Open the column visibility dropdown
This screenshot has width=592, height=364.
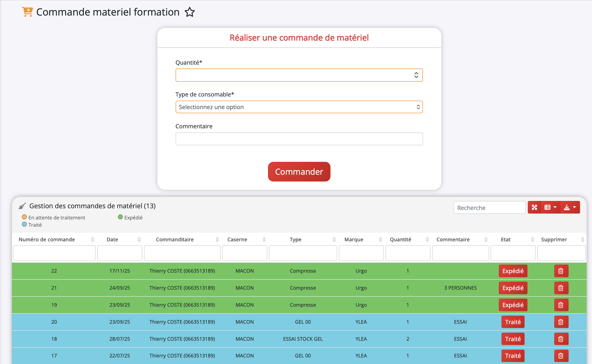pyautogui.click(x=550, y=207)
